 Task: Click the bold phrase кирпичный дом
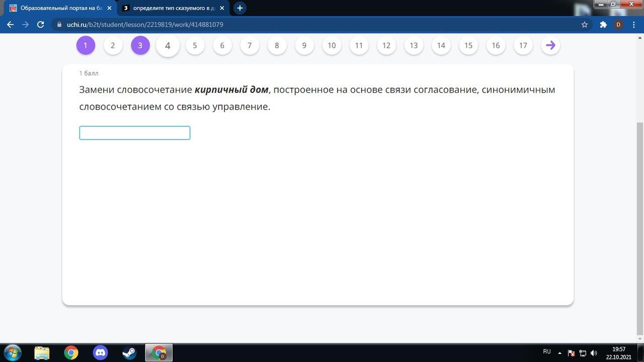coord(231,89)
